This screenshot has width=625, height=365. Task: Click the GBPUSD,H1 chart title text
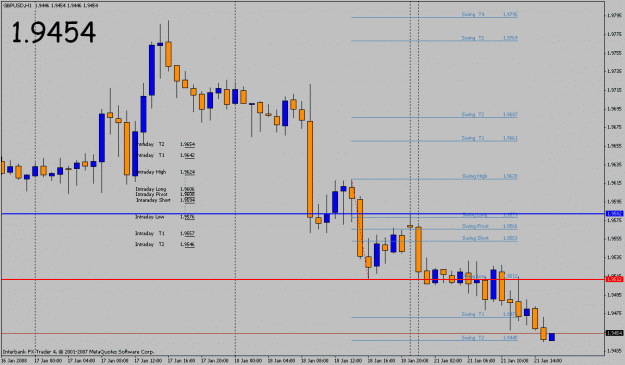pyautogui.click(x=17, y=6)
